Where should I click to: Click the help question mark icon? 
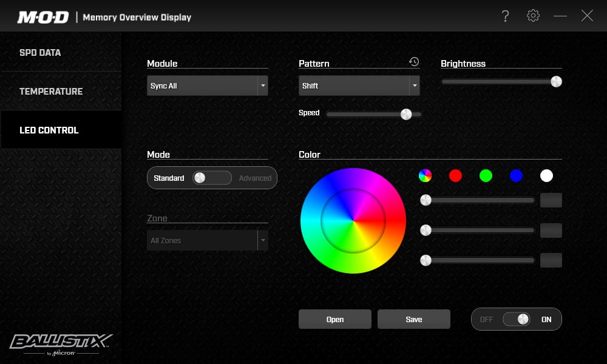coord(505,16)
